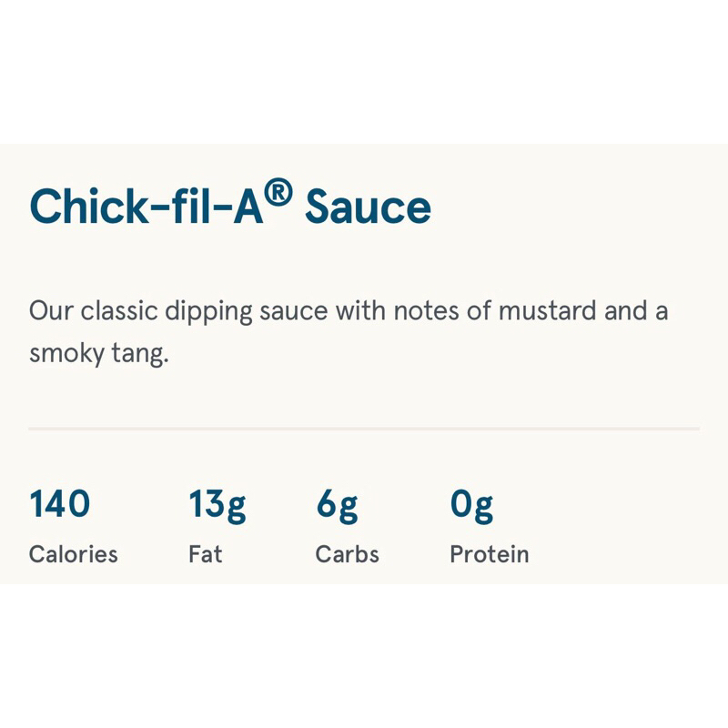Click the Protein label
Image resolution: width=728 pixels, height=728 pixels.
[x=489, y=553]
